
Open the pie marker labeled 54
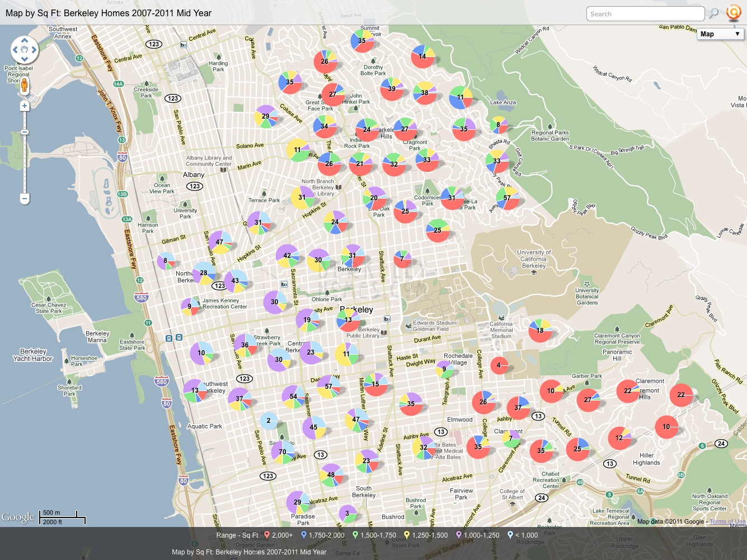(293, 397)
